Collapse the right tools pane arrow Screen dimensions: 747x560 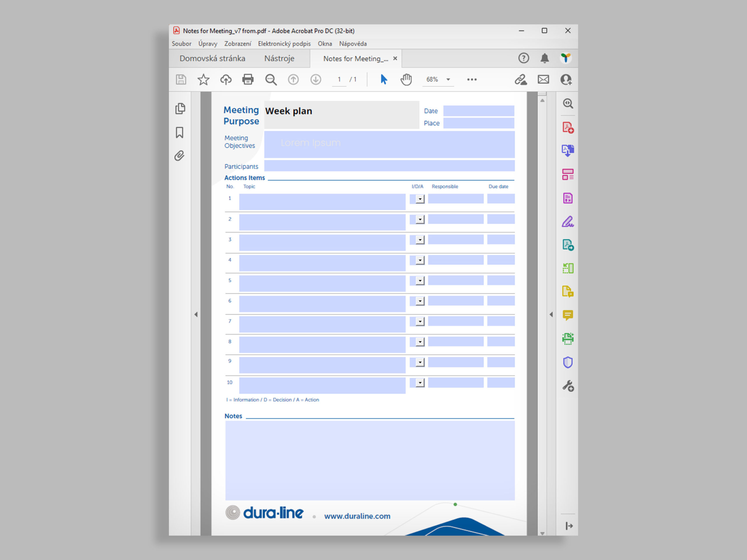pyautogui.click(x=551, y=314)
